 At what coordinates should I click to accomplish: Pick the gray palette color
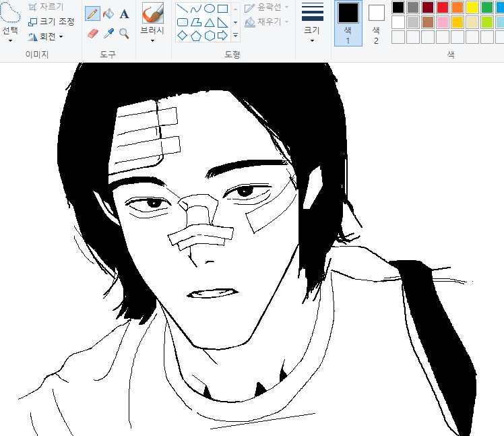pyautogui.click(x=413, y=7)
